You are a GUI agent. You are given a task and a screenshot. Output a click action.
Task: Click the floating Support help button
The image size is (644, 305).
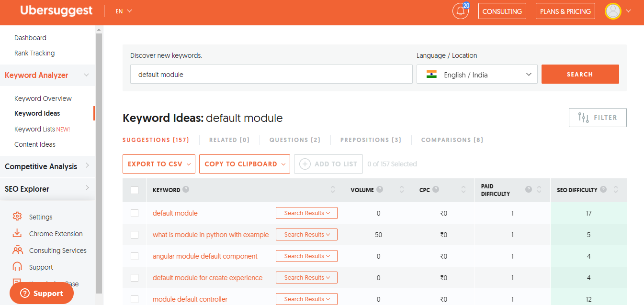coord(41,293)
